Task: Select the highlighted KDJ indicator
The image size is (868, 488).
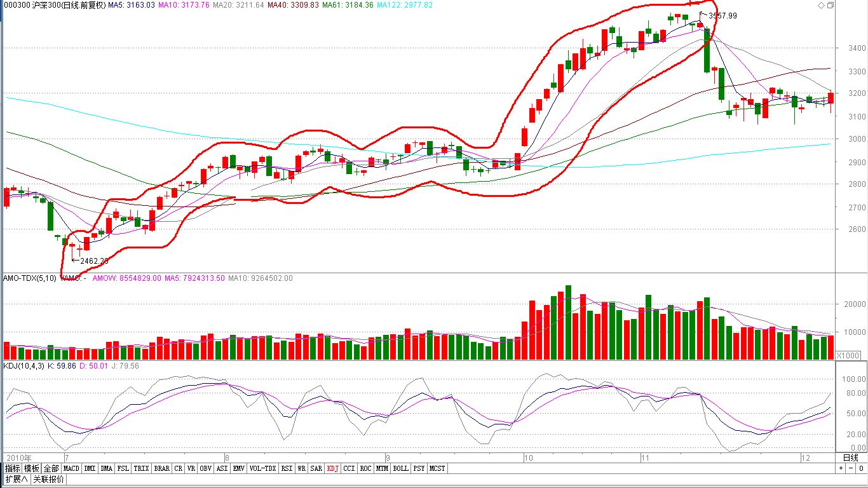Action: coord(333,468)
